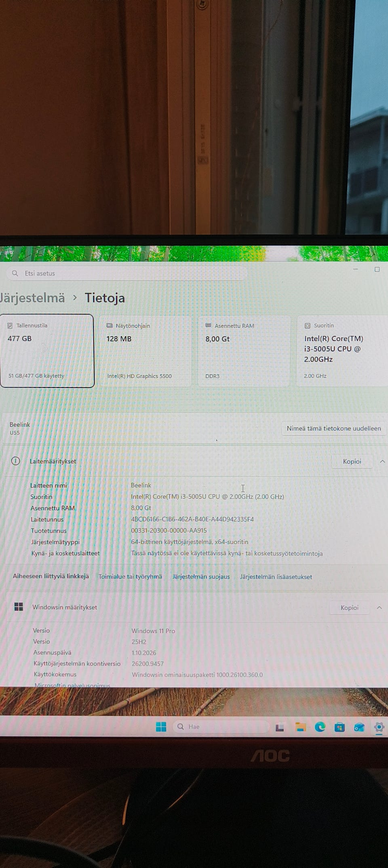Select the Näytönohjain 128 MB card
This screenshot has width=388, height=868.
[x=145, y=351]
